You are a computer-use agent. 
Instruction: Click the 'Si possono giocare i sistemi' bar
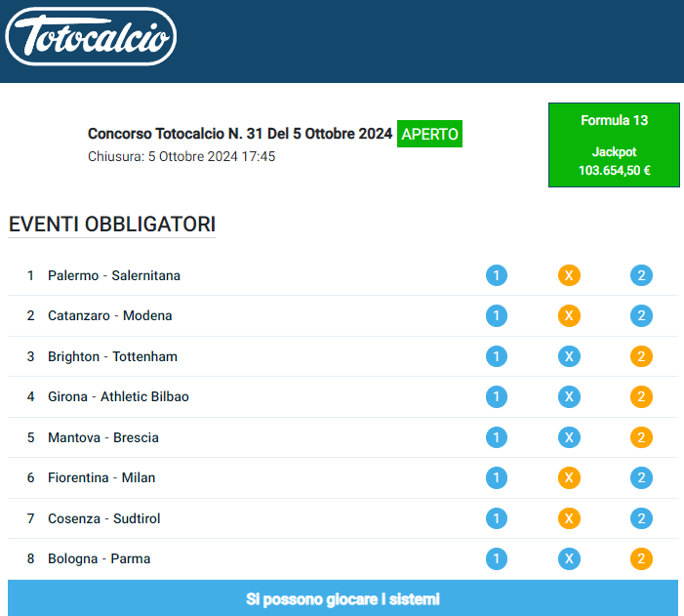pos(342,598)
